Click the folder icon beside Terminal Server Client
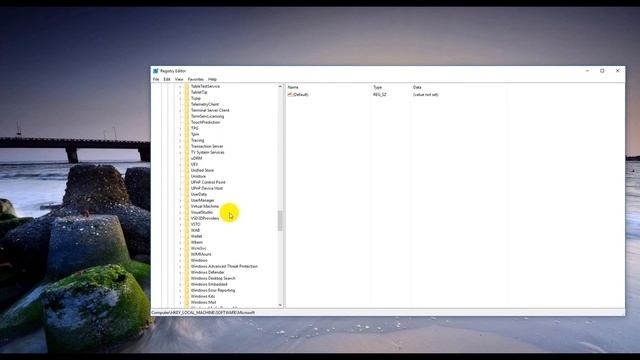Image resolution: width=640 pixels, height=360 pixels. coord(187,110)
